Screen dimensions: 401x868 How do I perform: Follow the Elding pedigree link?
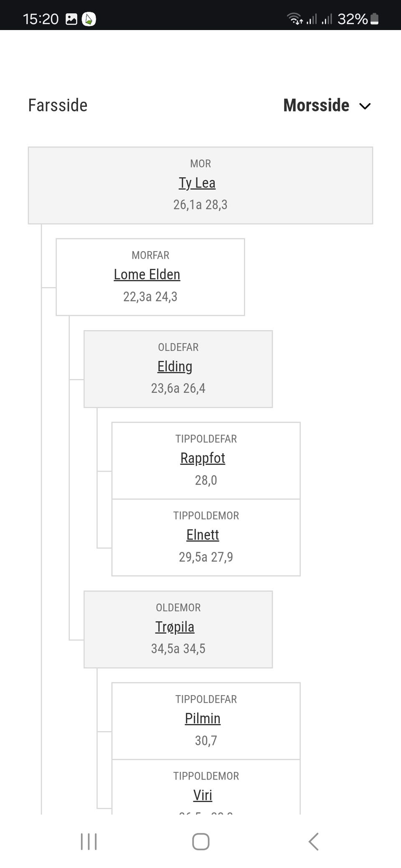(175, 366)
